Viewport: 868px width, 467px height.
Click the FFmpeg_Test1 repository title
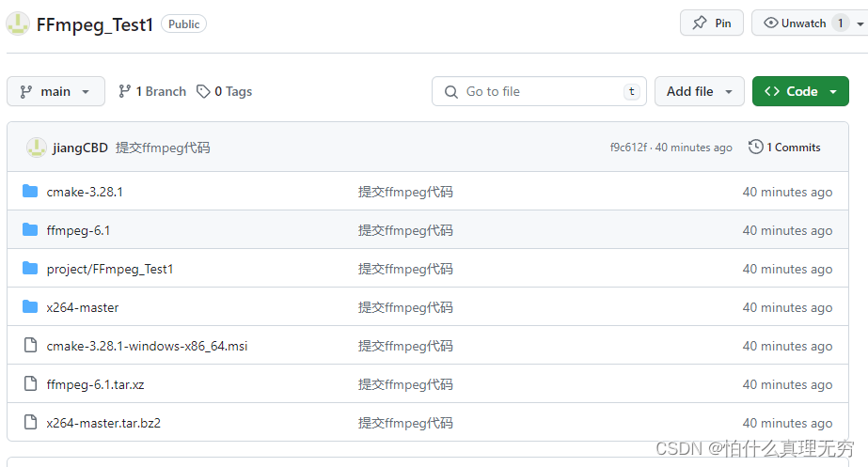coord(95,24)
